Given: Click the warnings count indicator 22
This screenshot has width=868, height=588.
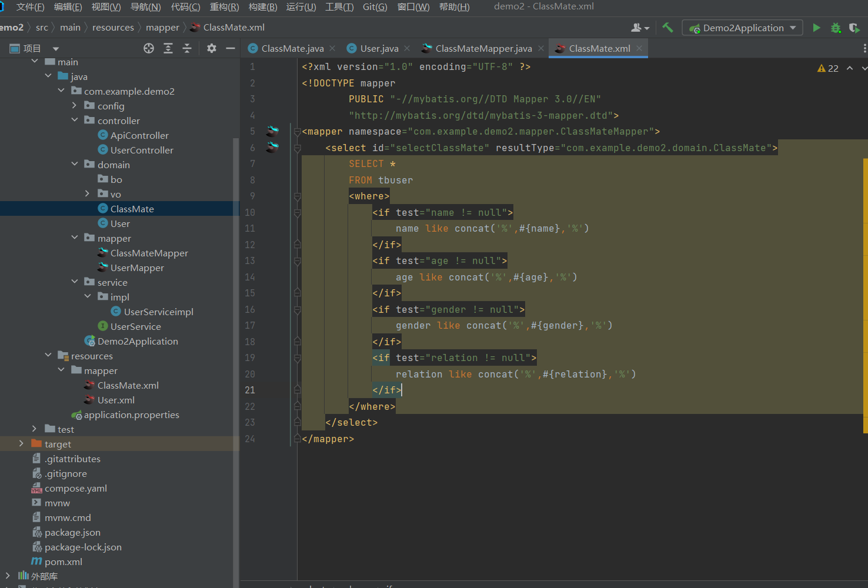Looking at the screenshot, I should pyautogui.click(x=827, y=68).
